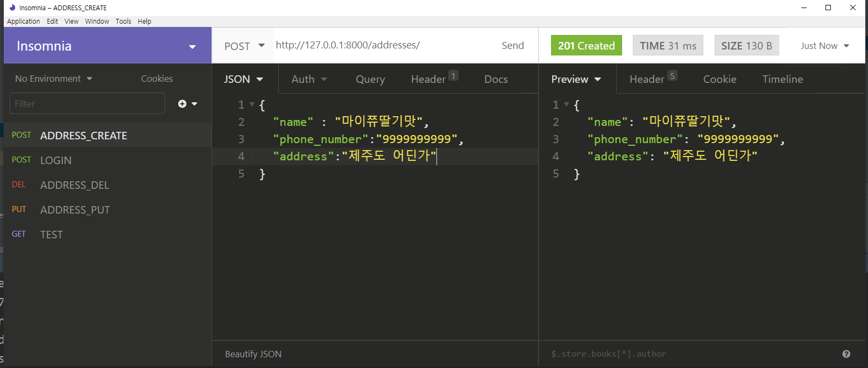Select the ADDRESS_PUT request

(108, 209)
